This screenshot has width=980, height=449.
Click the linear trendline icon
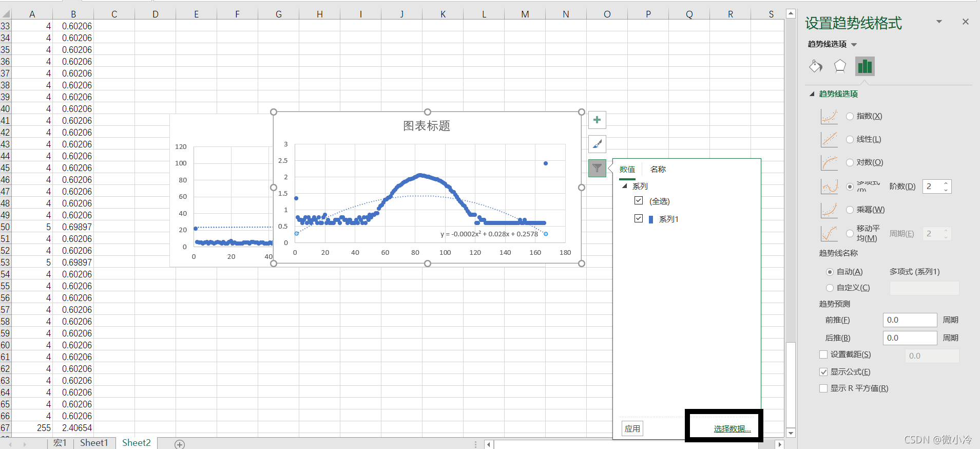coord(829,139)
